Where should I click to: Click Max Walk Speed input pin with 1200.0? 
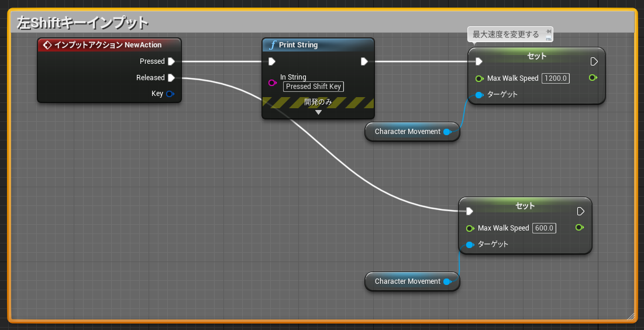coord(479,78)
